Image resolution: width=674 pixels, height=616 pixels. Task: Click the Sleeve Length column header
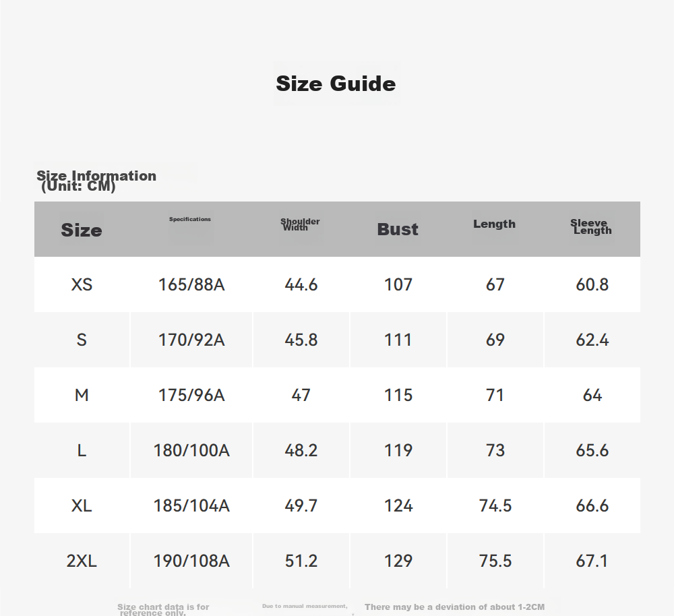pyautogui.click(x=591, y=226)
